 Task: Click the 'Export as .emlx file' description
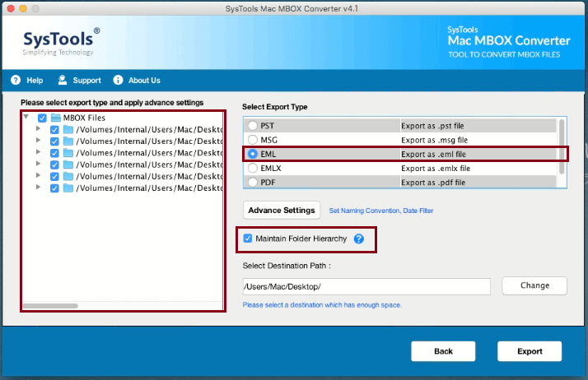click(436, 169)
